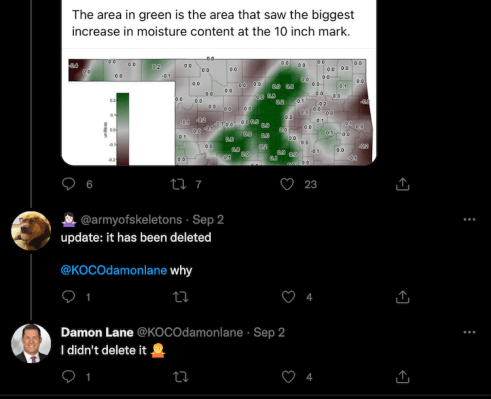Retweet Damon Lane's 'I didn't delete it' tweet

pos(181,377)
